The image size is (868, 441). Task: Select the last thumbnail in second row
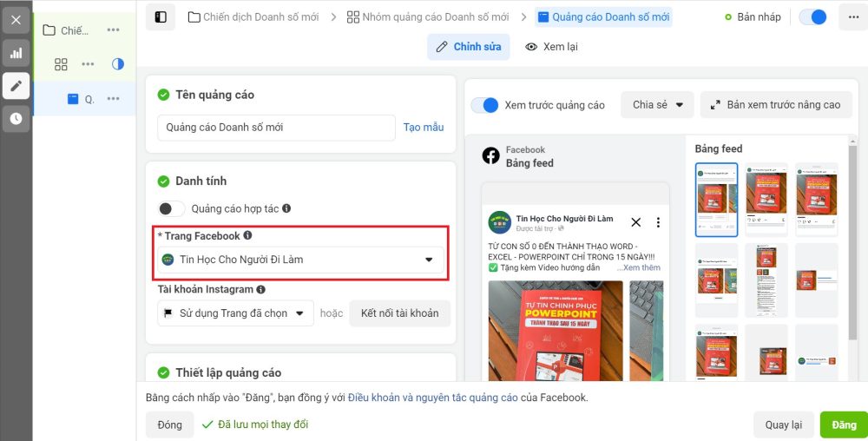(817, 280)
